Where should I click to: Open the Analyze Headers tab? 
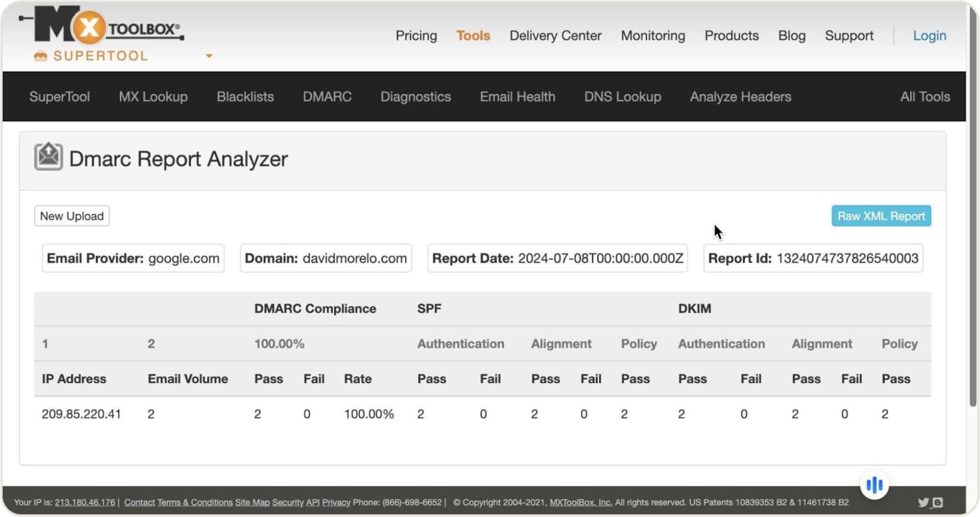740,97
